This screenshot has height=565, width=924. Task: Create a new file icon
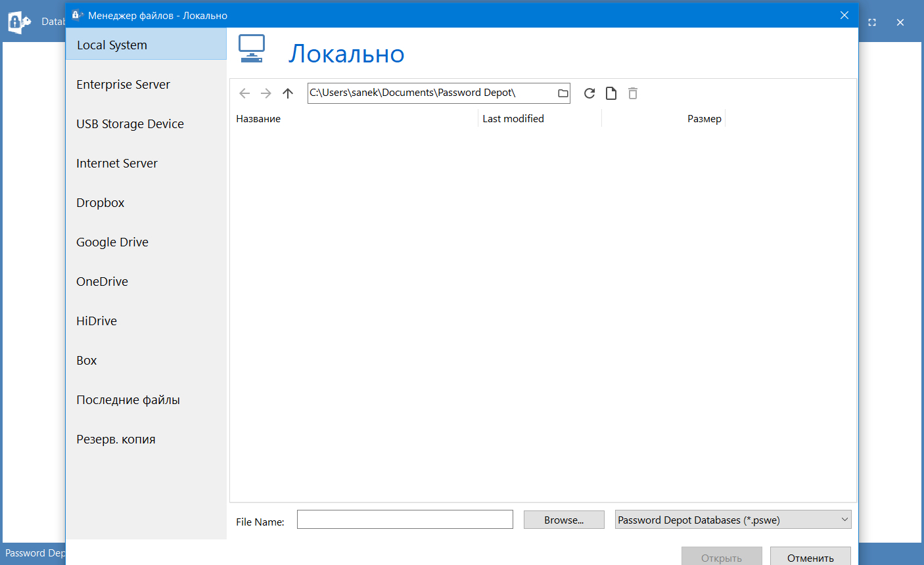tap(611, 93)
